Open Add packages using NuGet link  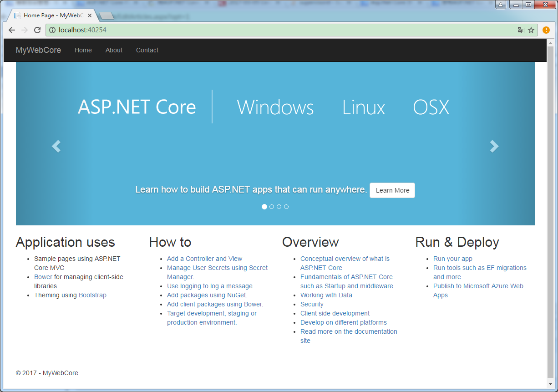pyautogui.click(x=207, y=295)
